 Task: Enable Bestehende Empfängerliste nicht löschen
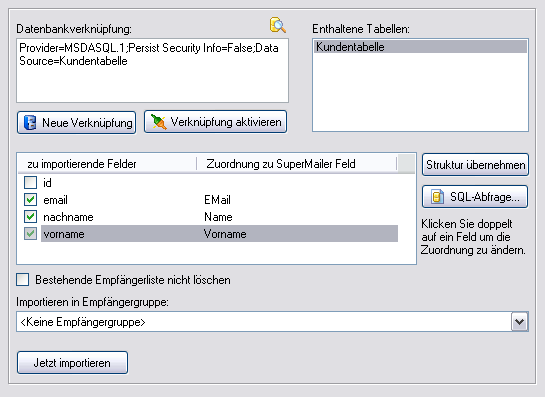click(23, 279)
